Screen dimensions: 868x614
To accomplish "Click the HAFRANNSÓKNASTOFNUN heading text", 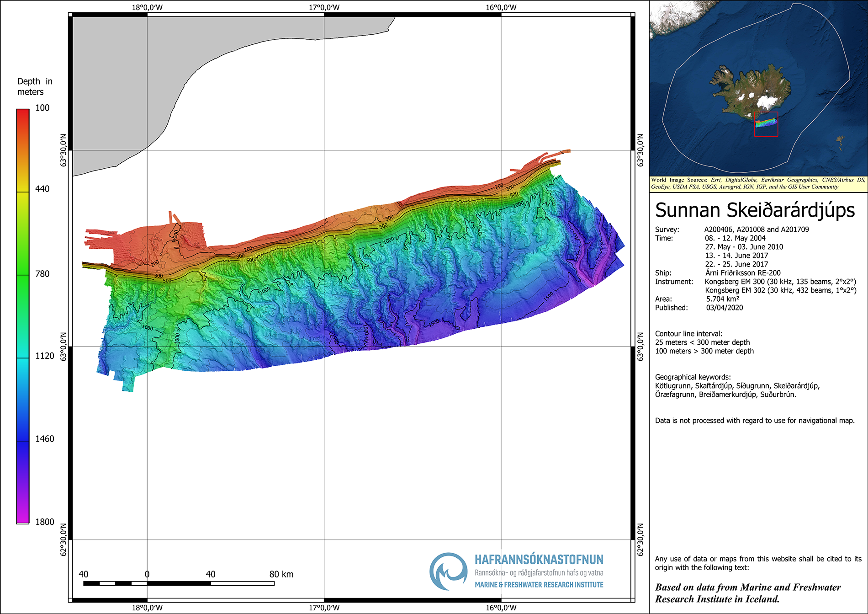I will click(x=539, y=560).
